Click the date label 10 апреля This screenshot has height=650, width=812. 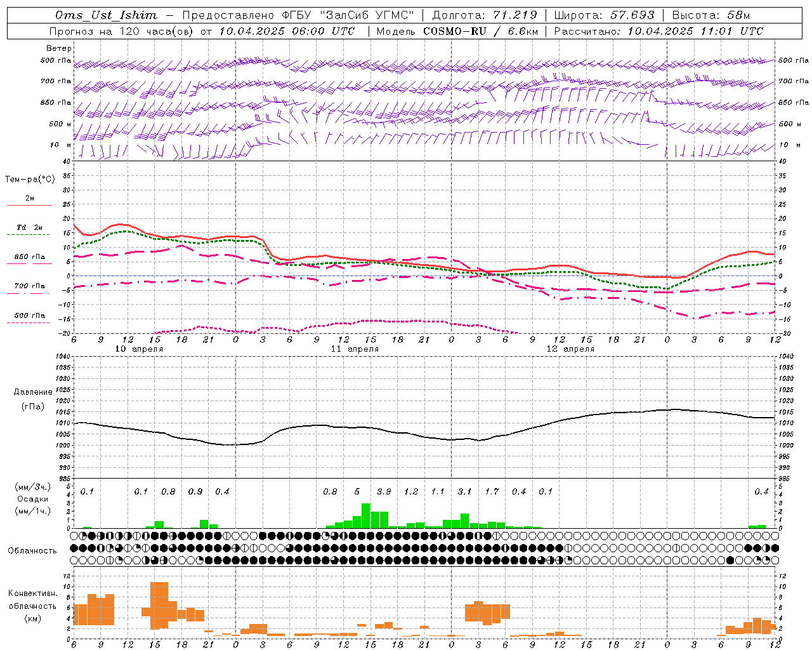coord(139,349)
